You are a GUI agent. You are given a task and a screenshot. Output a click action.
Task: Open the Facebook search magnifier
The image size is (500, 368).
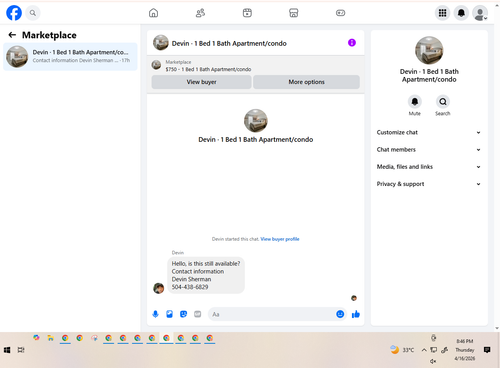[x=33, y=13]
